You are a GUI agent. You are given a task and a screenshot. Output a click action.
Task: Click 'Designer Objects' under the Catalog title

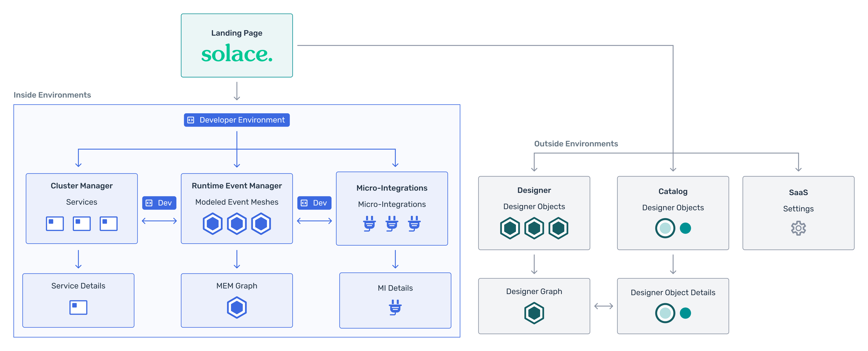pos(673,207)
